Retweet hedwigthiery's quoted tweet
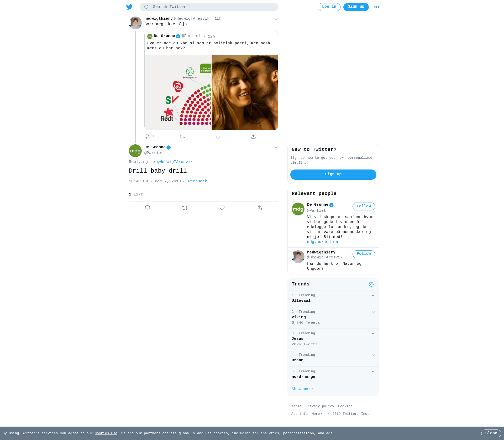 coord(182,136)
